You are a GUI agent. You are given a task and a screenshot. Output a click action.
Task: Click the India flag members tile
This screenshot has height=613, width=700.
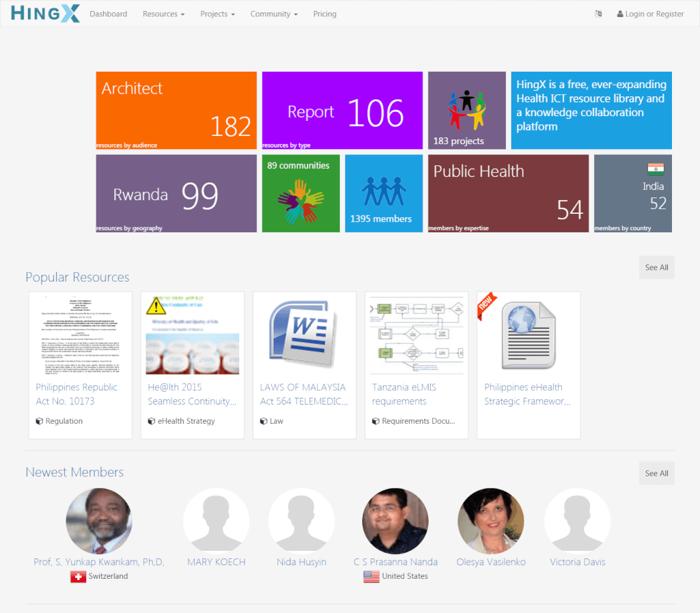633,193
